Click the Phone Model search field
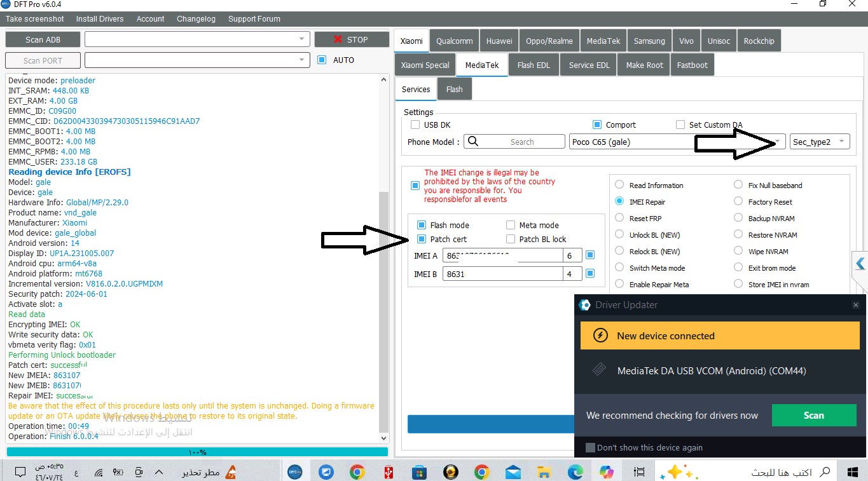 point(514,142)
